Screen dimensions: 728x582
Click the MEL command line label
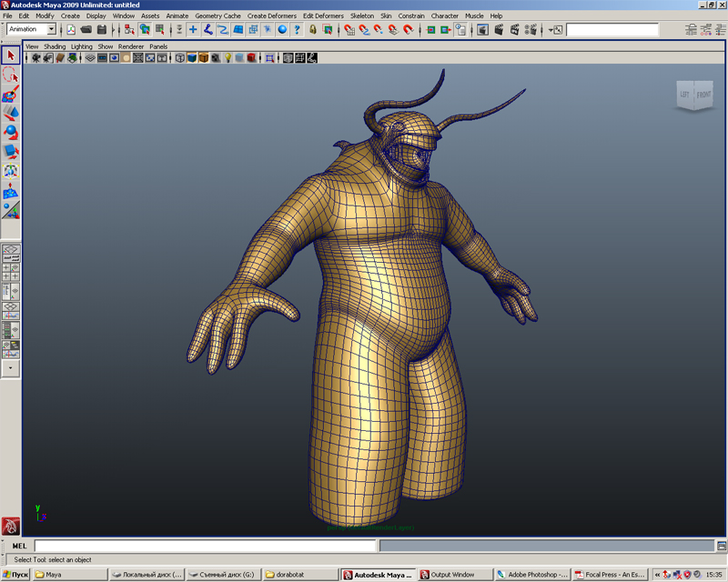pyautogui.click(x=19, y=546)
